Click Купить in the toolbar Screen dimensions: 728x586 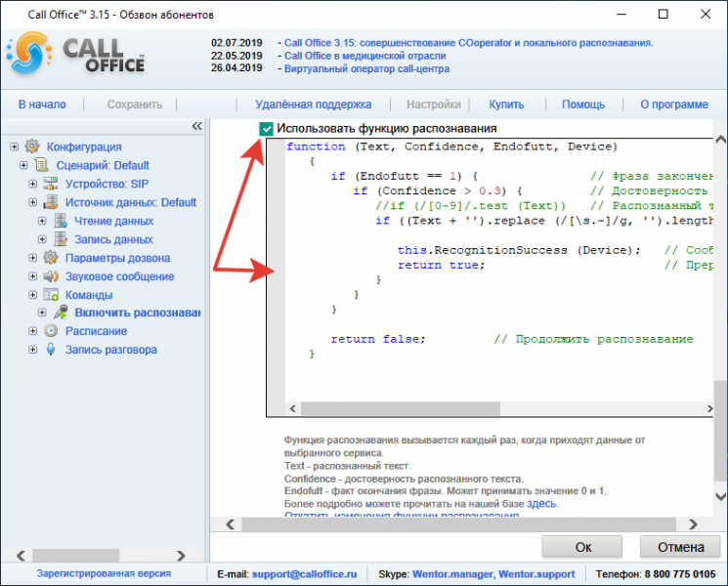(x=506, y=105)
